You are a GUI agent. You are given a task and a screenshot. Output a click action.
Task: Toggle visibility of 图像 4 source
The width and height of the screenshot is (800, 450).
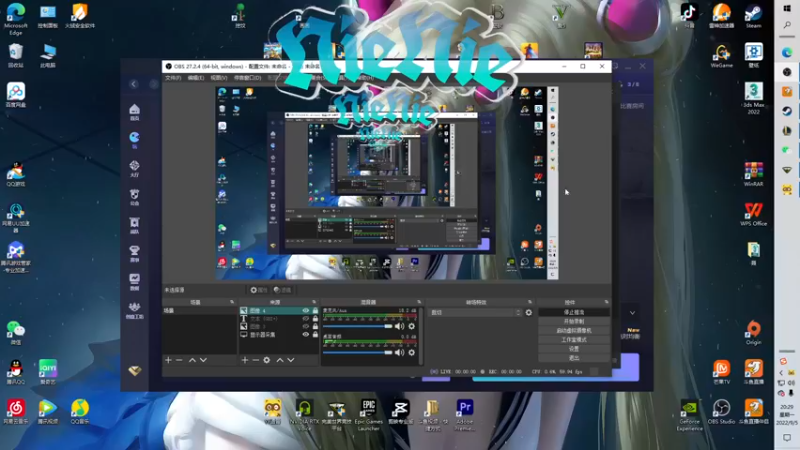pos(306,311)
